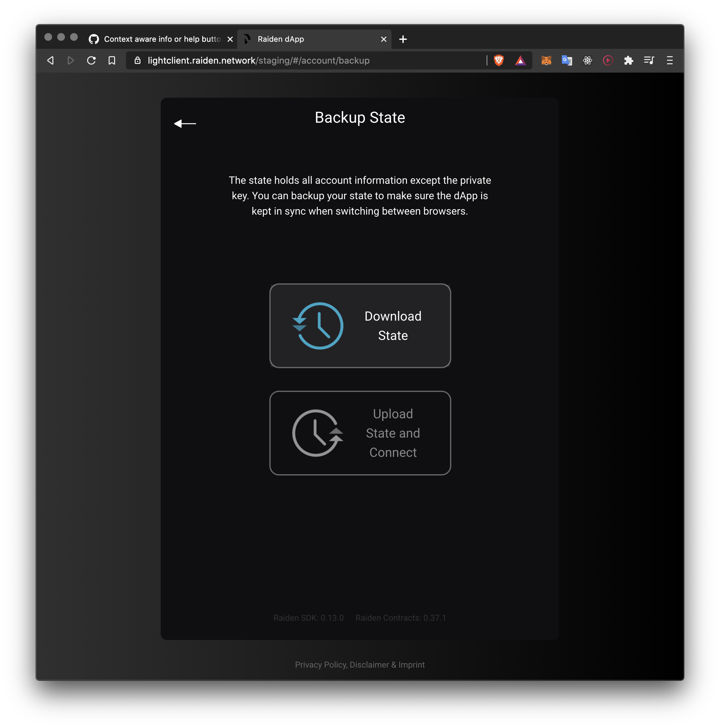
Task: View site lock security info
Action: (138, 60)
